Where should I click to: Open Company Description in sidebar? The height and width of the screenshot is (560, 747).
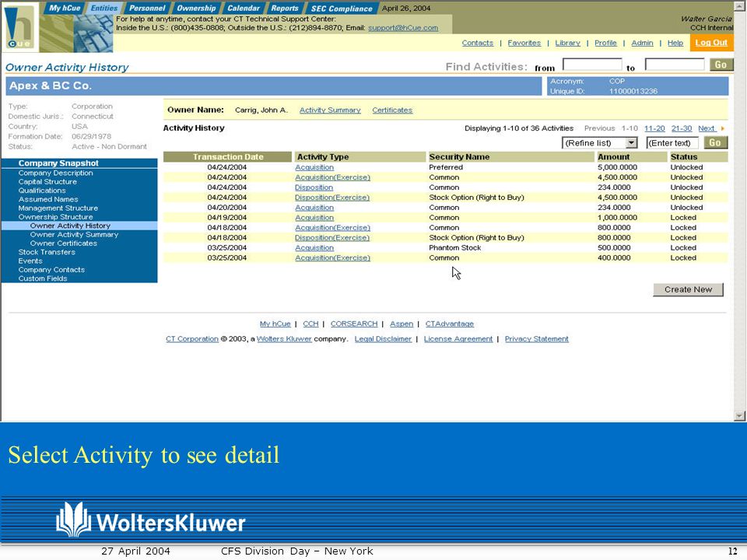pos(55,173)
